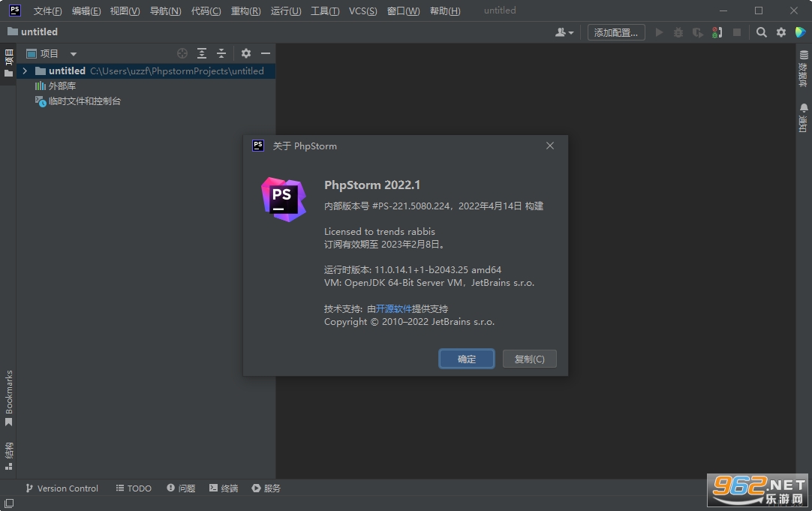The image size is (812, 511).
Task: Open the 编辑(E) menu
Action: point(86,11)
